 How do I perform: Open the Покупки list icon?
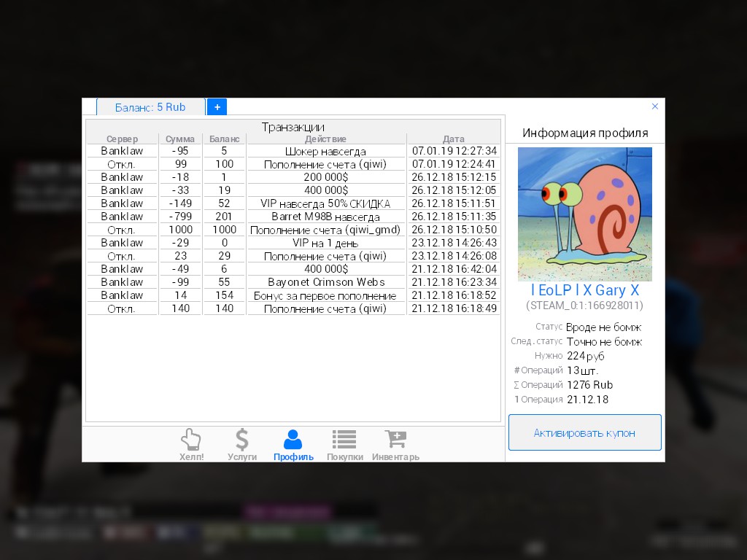tap(344, 440)
